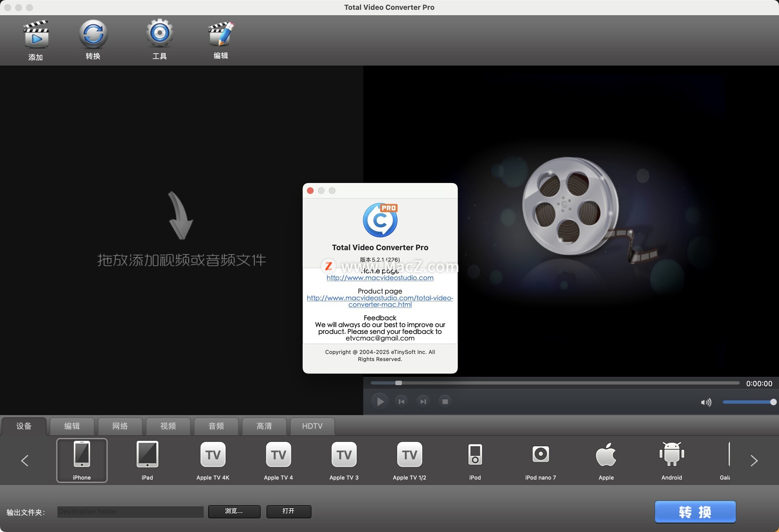This screenshot has width=779, height=532.
Task: Switch to the 网络 (Web) tab
Action: tap(120, 426)
